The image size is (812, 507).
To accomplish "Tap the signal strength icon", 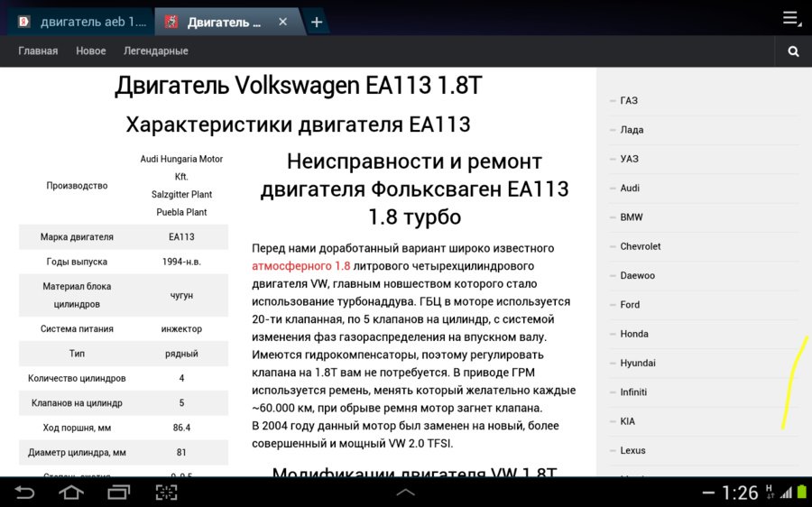I will [x=787, y=493].
